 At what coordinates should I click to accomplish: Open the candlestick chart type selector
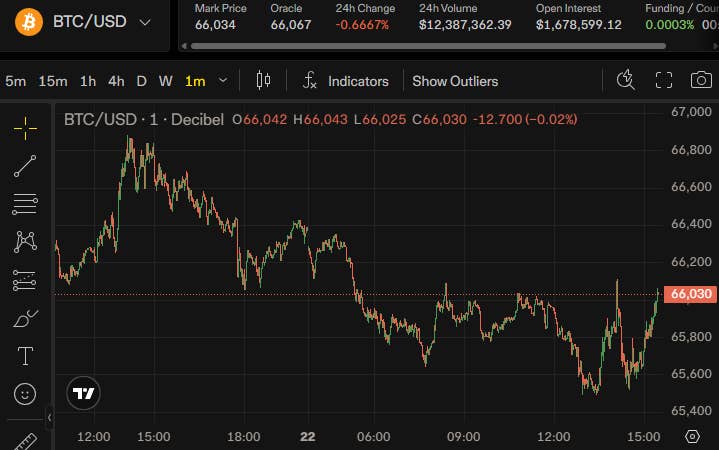tap(263, 80)
